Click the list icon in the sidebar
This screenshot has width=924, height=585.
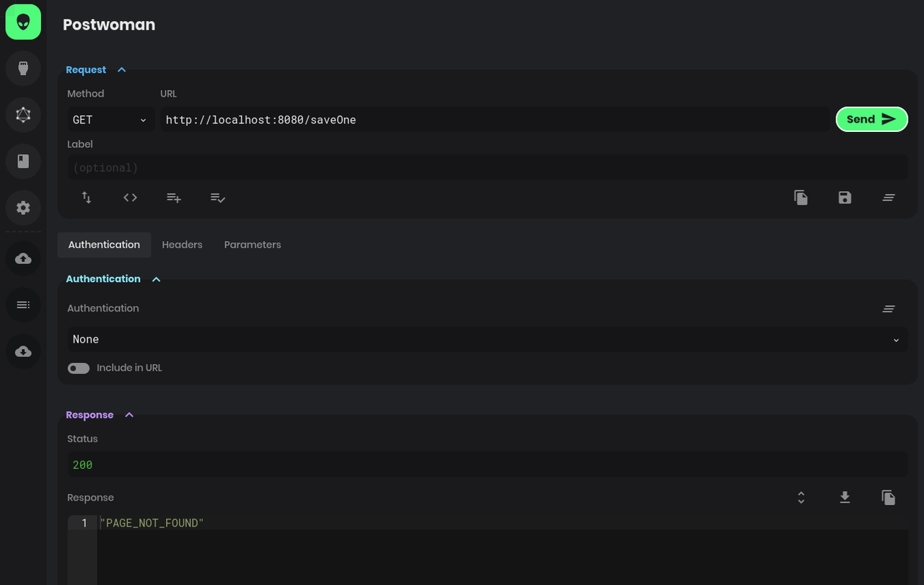(x=23, y=305)
